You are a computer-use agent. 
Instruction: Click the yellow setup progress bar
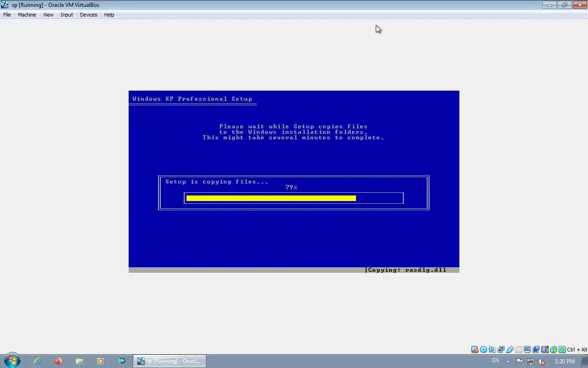coord(271,198)
